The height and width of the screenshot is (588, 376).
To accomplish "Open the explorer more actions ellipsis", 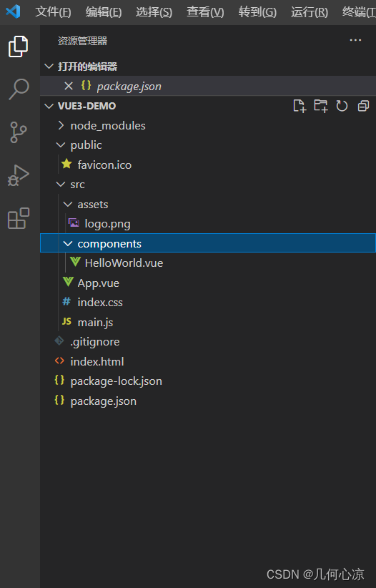I will (x=355, y=40).
